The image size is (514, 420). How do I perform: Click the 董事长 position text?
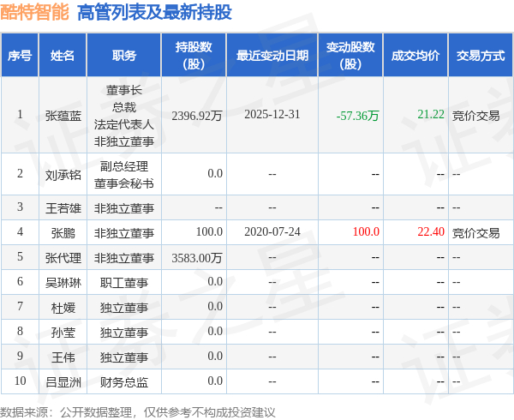124,90
